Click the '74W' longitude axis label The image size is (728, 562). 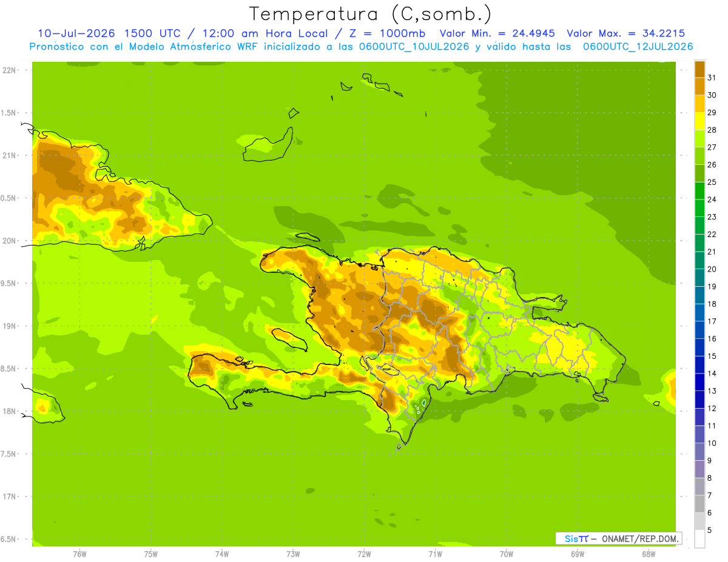(x=222, y=554)
